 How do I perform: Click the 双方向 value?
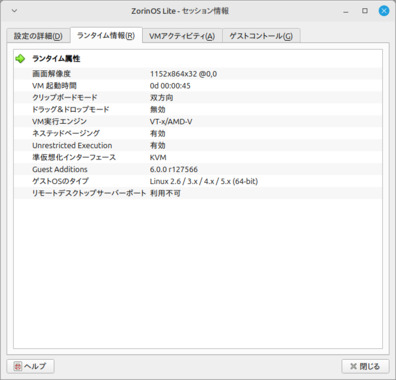[161, 98]
